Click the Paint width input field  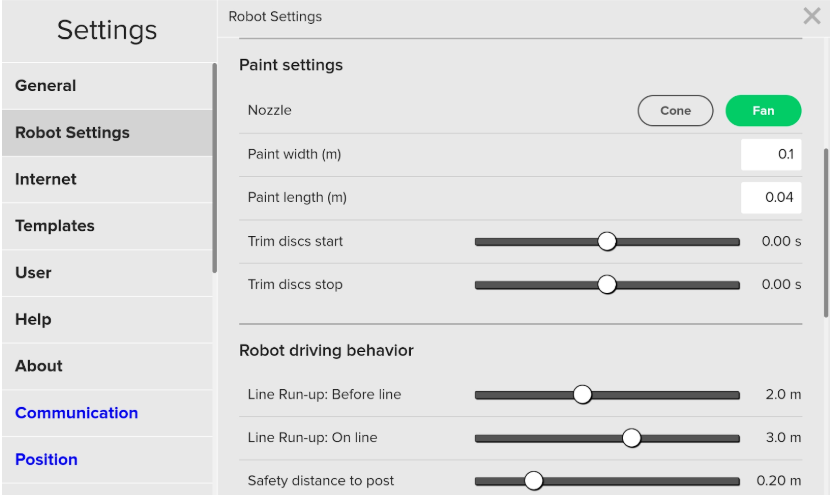click(x=771, y=155)
